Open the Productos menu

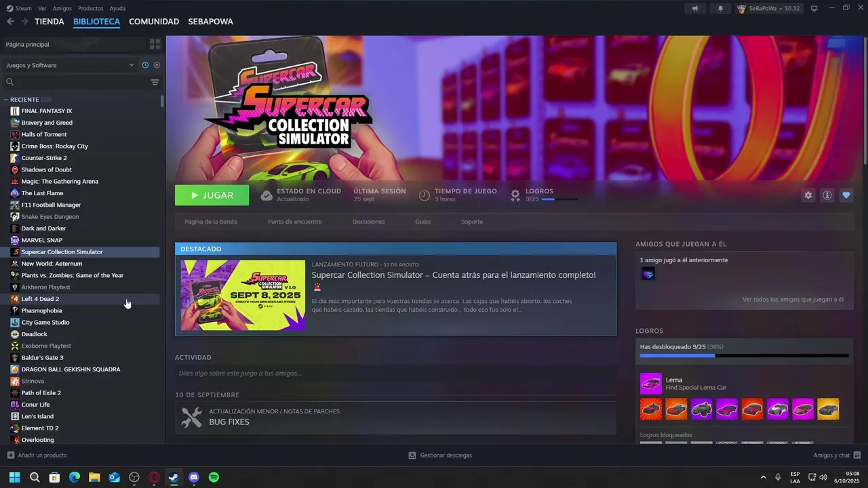[x=91, y=8]
